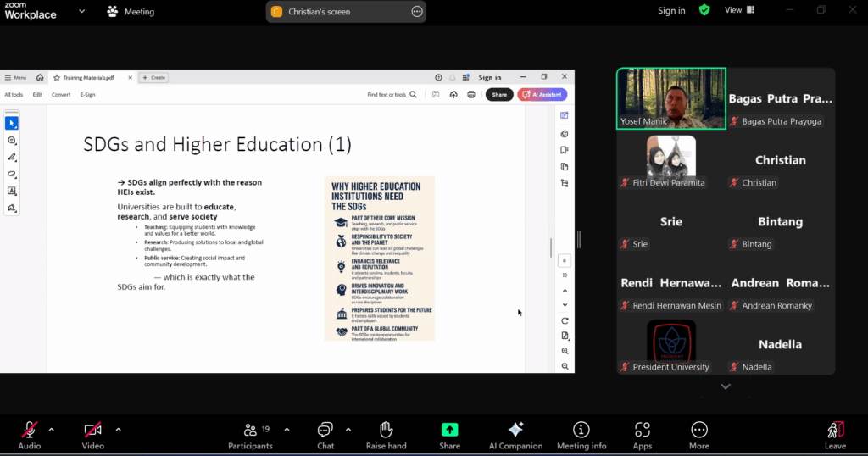Show more participants with down chevron
868x456 pixels.
pos(725,386)
